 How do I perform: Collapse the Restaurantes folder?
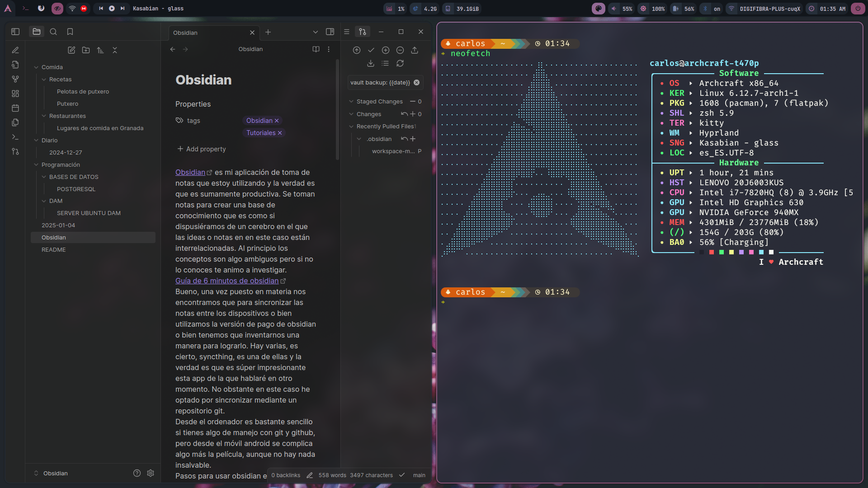tap(44, 116)
